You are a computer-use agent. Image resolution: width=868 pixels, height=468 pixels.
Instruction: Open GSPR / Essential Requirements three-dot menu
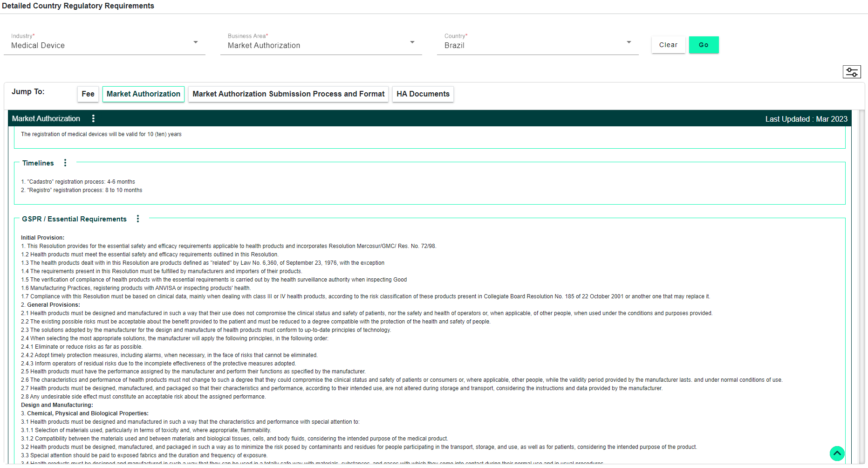(x=138, y=219)
